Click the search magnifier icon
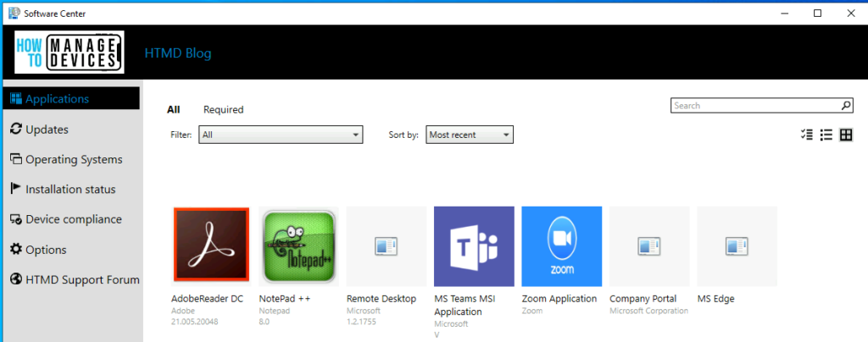The width and height of the screenshot is (868, 342). 845,106
